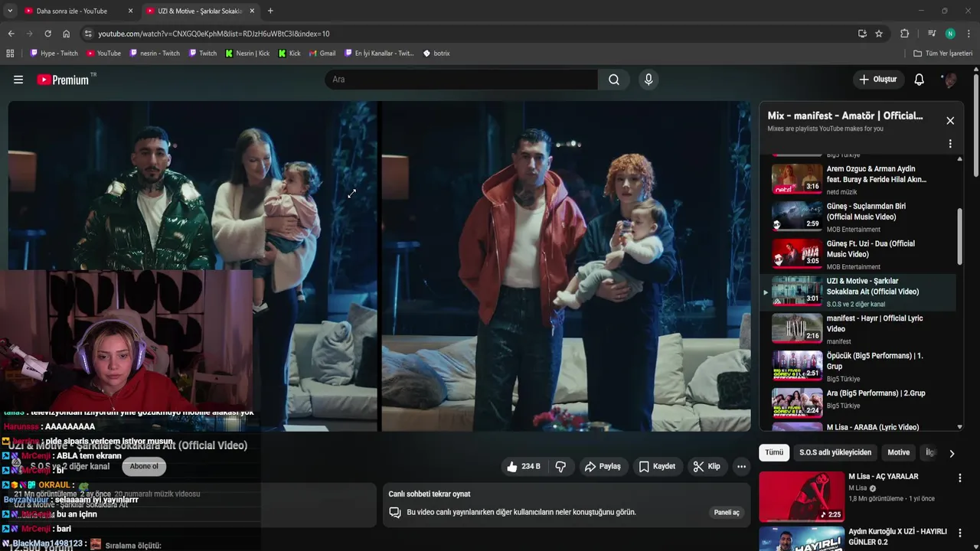Open the tab search dropdown arrow
This screenshot has height=551, width=980.
point(9,11)
